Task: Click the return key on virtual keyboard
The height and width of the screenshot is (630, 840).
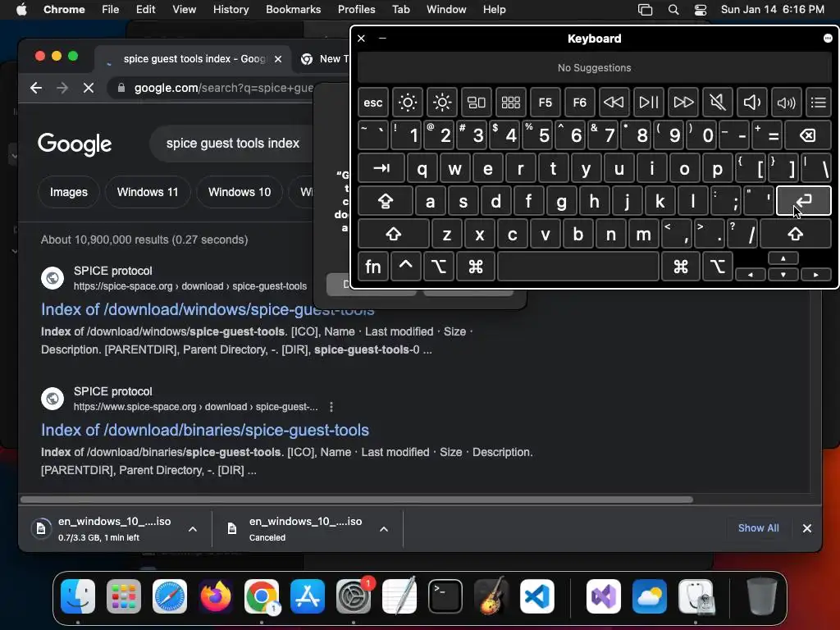Action: pos(804,201)
